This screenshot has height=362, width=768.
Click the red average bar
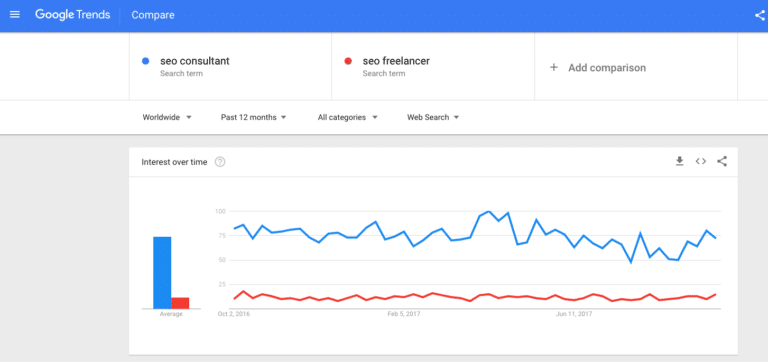(x=180, y=303)
